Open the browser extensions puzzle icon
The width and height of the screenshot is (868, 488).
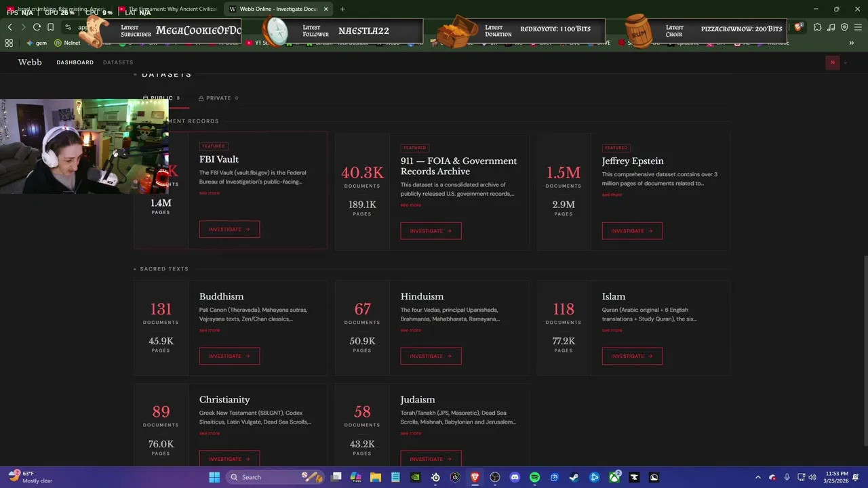817,27
